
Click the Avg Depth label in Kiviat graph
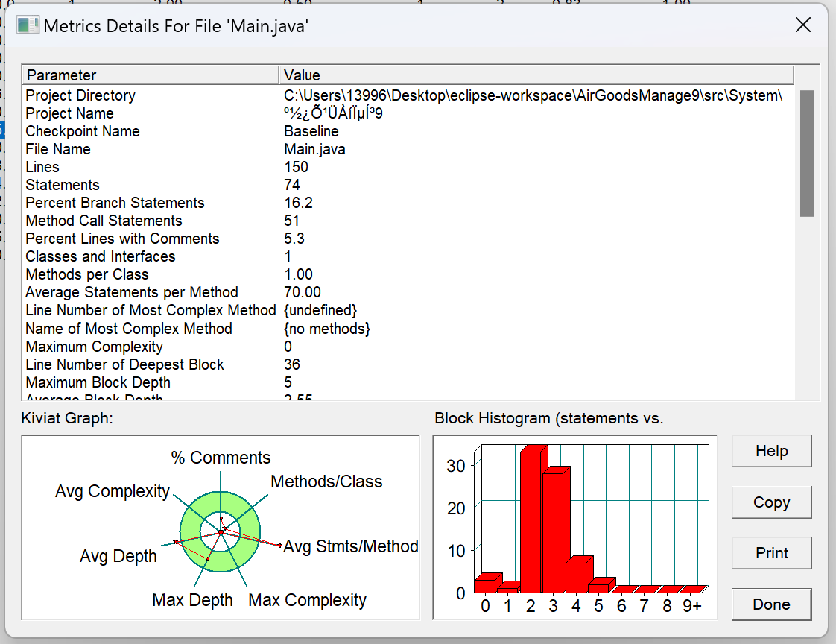(118, 557)
